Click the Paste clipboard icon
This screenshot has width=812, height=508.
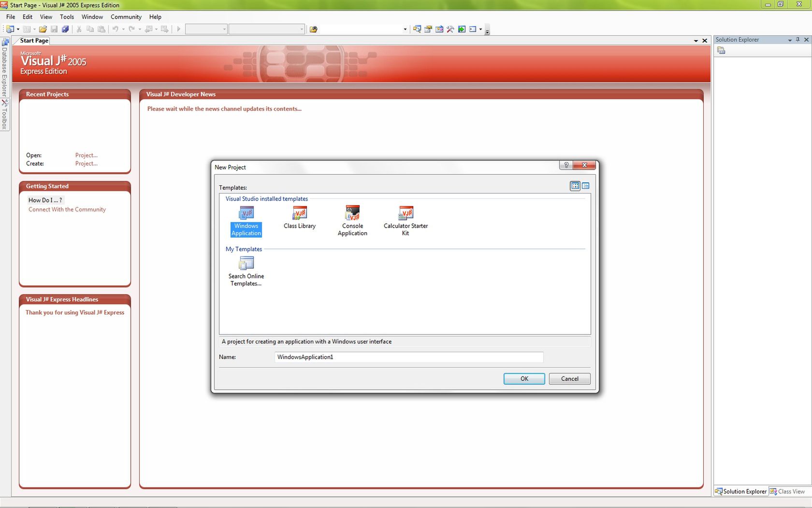pos(101,29)
